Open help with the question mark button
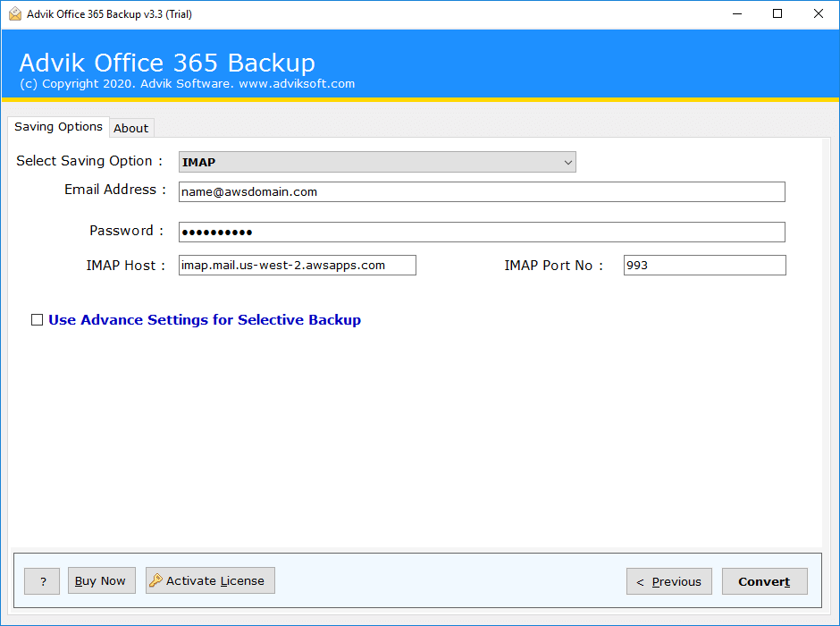Screen dimensions: 840x626 42,581
